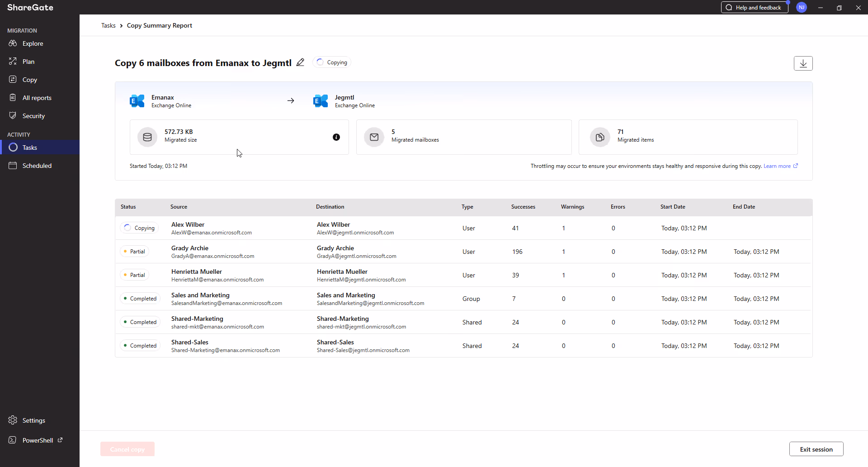
Task: Click the Cancel copy button
Action: (127, 449)
